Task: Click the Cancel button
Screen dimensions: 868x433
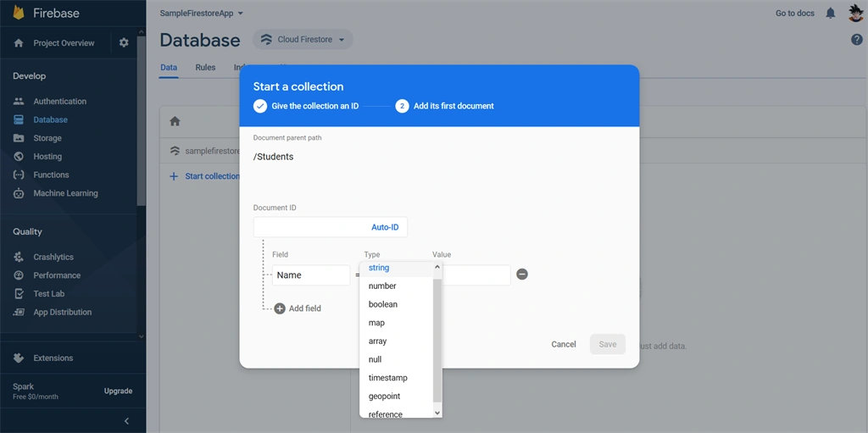Action: coord(564,344)
